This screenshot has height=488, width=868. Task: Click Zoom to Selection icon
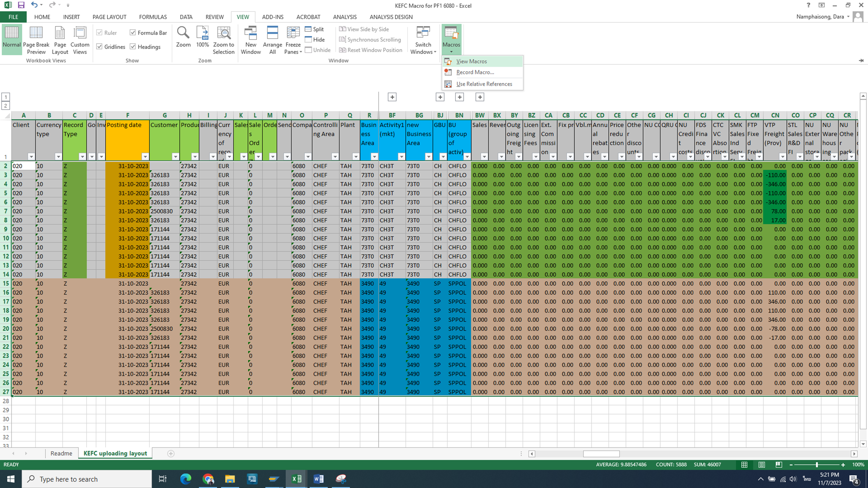click(223, 33)
